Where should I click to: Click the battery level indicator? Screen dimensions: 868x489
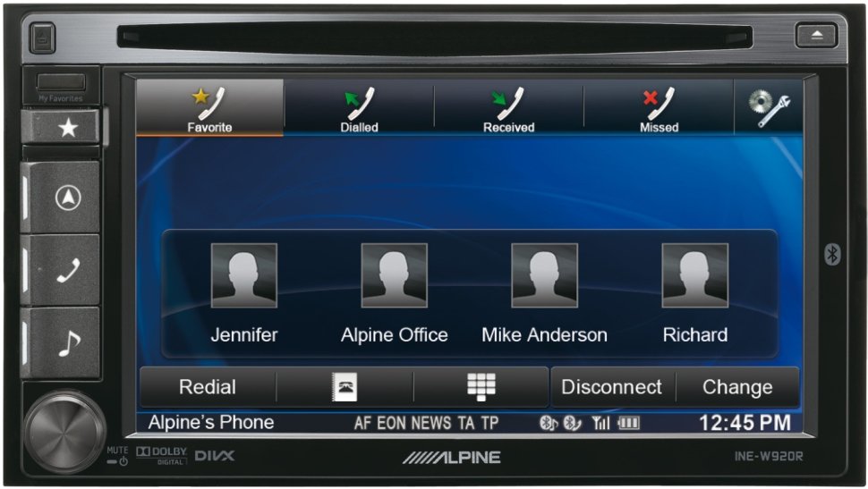click(x=628, y=423)
